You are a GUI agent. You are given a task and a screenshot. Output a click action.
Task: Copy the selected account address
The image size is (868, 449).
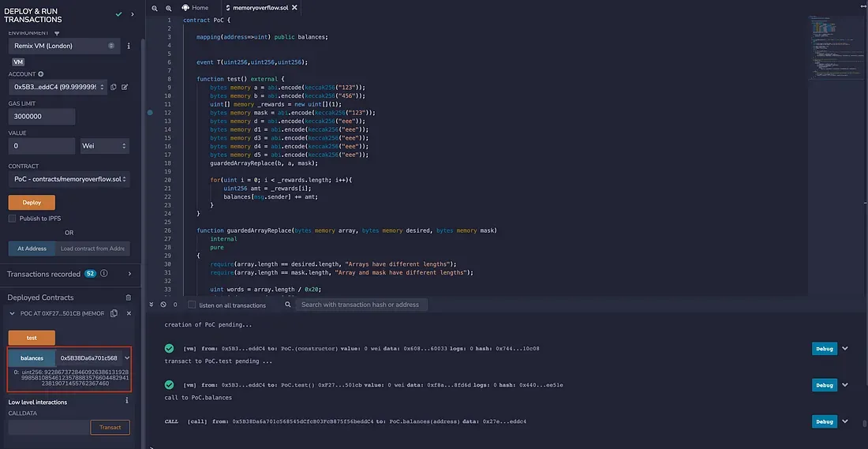click(114, 87)
